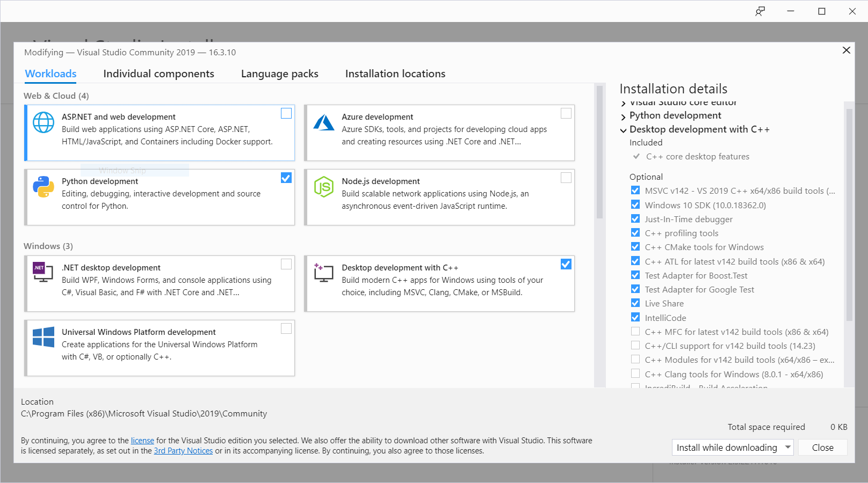Collapse Desktop development with C++ details

point(624,129)
